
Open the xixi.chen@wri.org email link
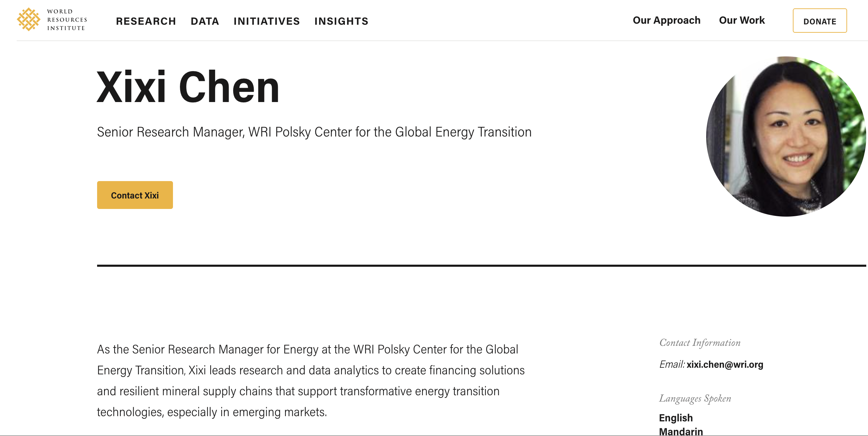click(725, 365)
